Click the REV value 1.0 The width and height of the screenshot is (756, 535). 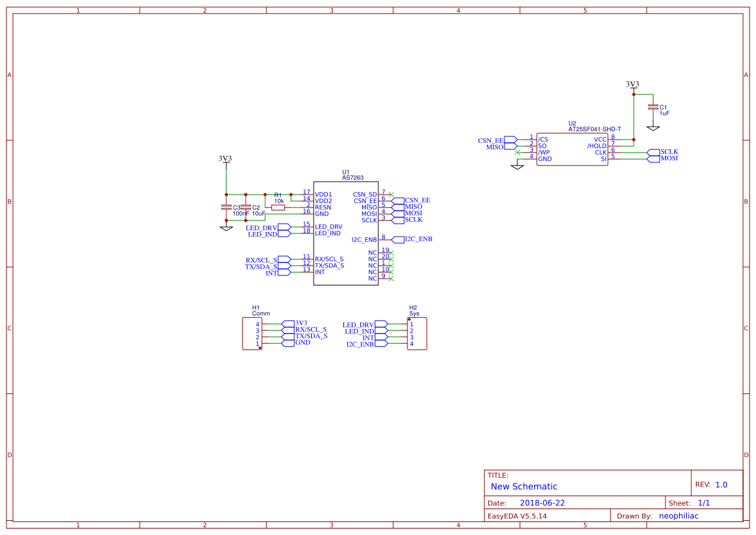pos(721,485)
